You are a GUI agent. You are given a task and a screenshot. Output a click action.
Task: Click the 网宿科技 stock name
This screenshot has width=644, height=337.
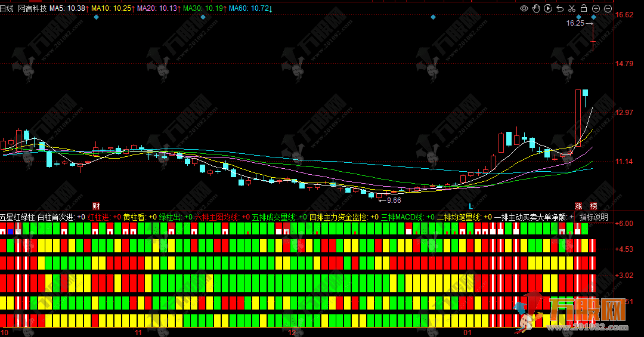tap(32, 8)
